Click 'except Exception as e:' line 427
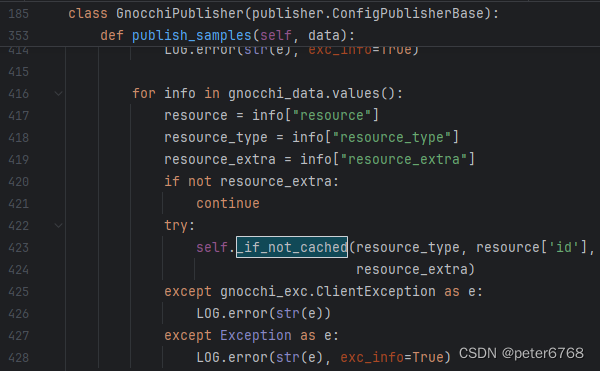 [x=251, y=335]
